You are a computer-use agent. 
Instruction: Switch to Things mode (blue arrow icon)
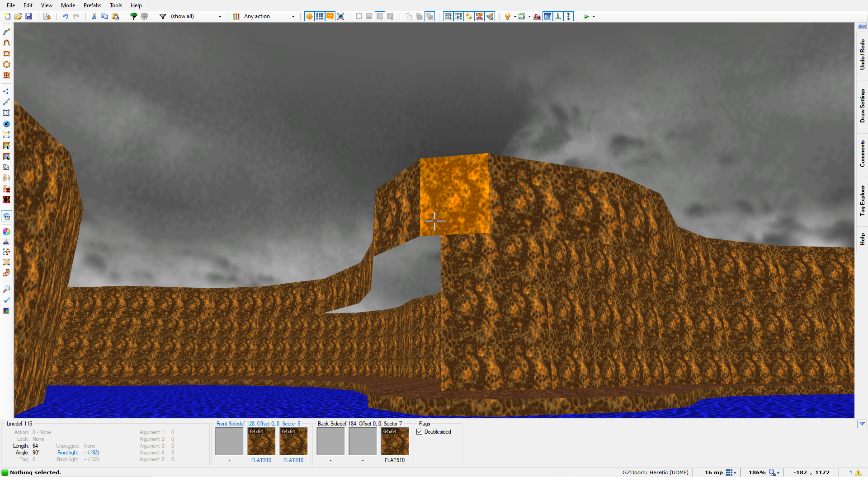click(6, 124)
